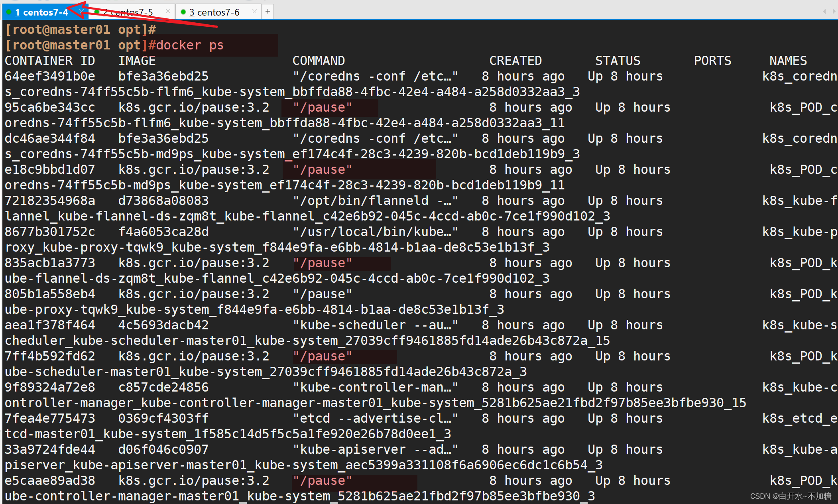Close the centos7-6 tab
Viewport: 838px width, 504px height.
(254, 12)
